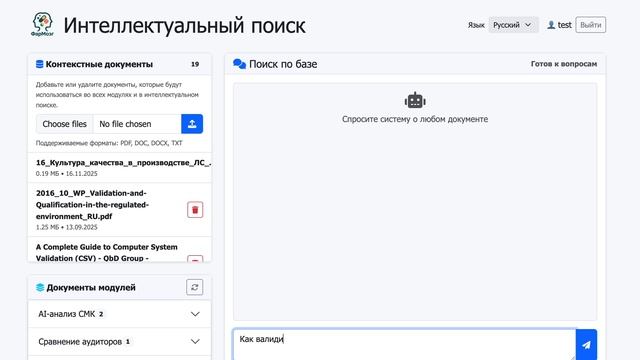
Task: Select A Complete Guide to Computer System Validation document
Action: click(x=107, y=253)
